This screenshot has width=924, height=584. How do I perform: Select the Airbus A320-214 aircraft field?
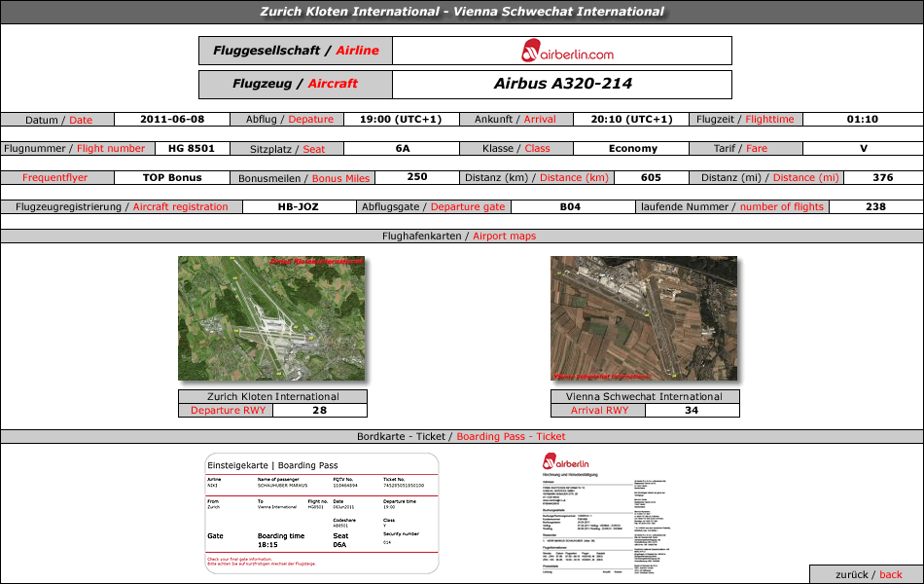click(x=562, y=85)
